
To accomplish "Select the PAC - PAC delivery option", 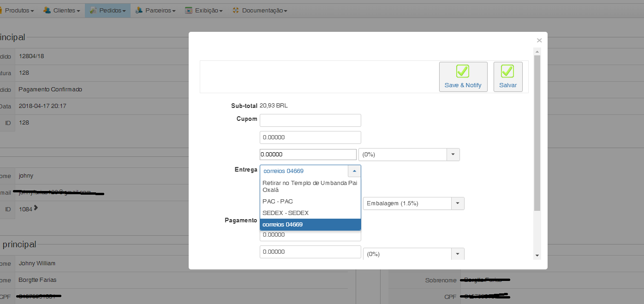I will [310, 201].
